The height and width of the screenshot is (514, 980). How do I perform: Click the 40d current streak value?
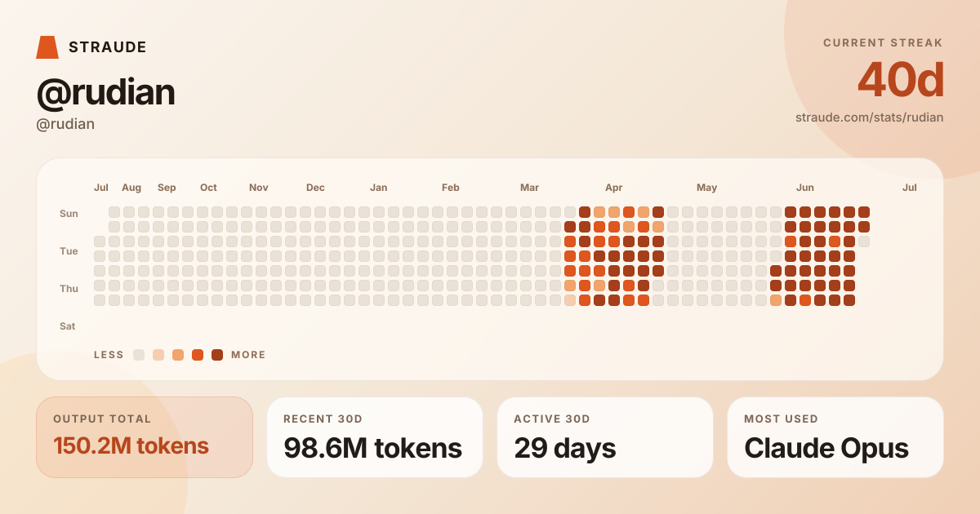pyautogui.click(x=901, y=80)
